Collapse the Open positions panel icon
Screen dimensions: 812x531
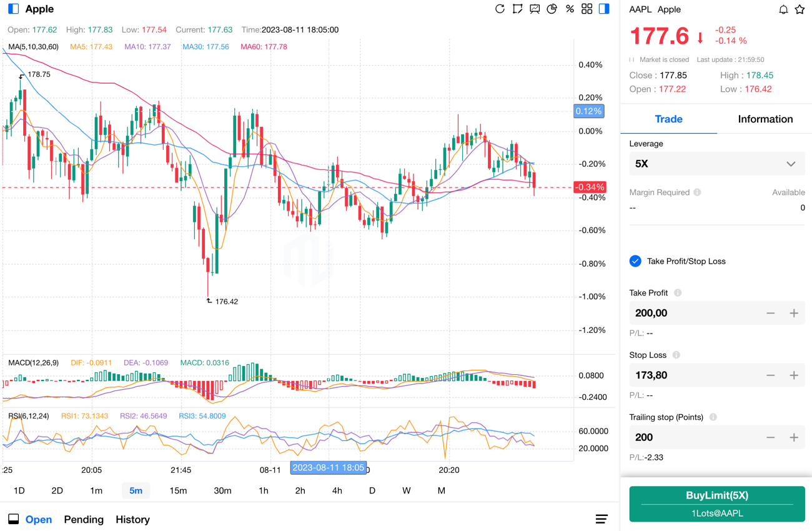pyautogui.click(x=13, y=519)
